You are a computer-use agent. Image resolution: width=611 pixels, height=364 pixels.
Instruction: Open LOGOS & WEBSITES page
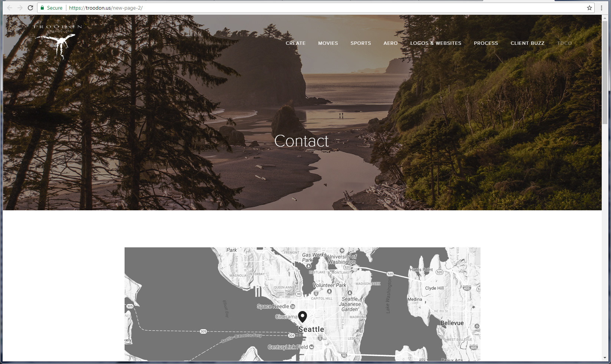click(x=436, y=43)
